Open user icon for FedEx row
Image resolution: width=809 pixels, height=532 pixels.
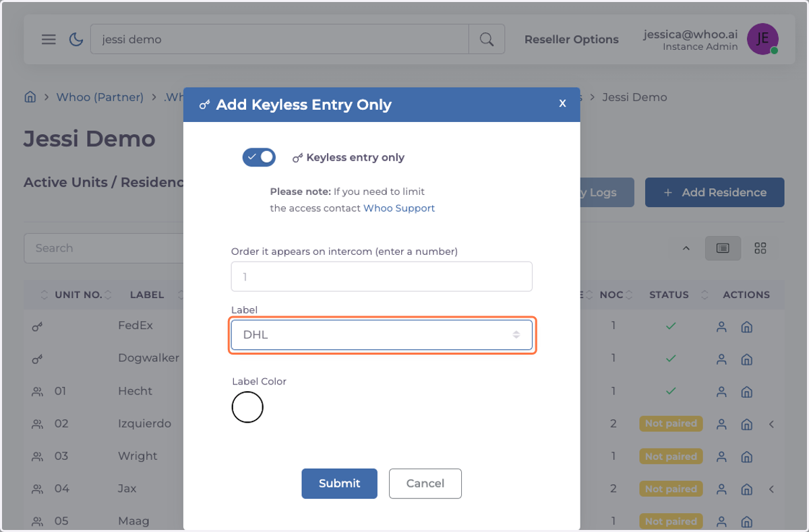pyautogui.click(x=721, y=327)
